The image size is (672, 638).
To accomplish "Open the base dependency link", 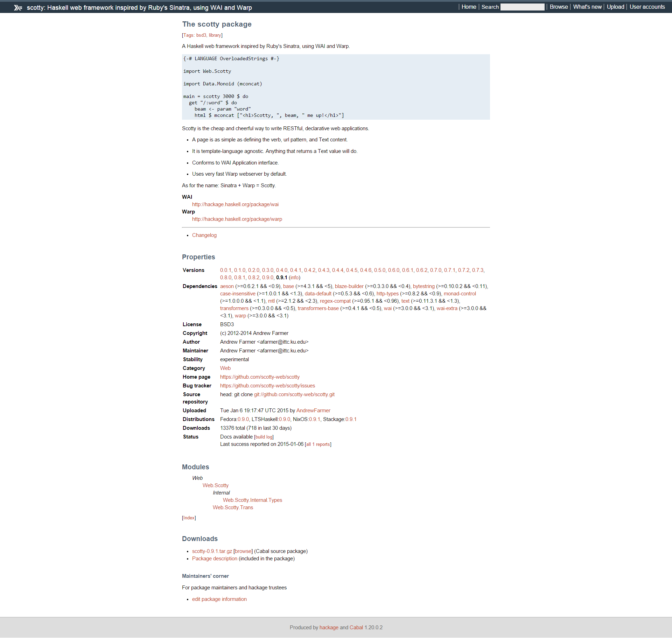I will (288, 286).
